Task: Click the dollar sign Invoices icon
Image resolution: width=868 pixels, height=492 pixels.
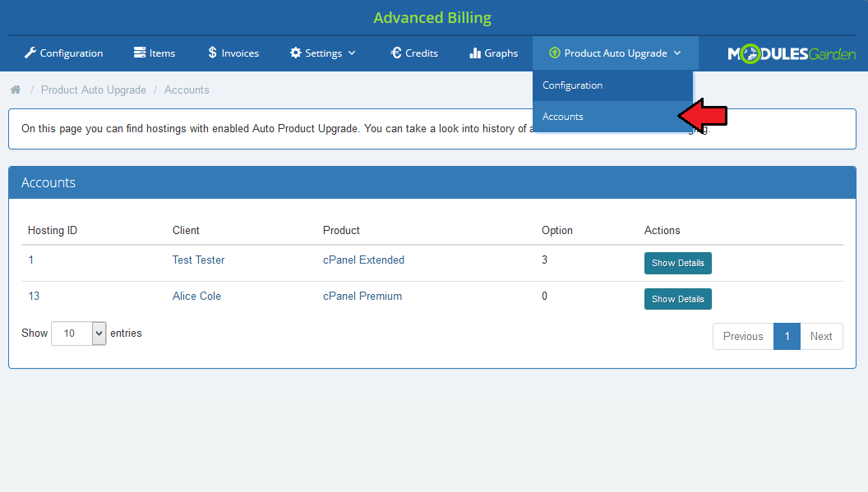Action: click(212, 53)
